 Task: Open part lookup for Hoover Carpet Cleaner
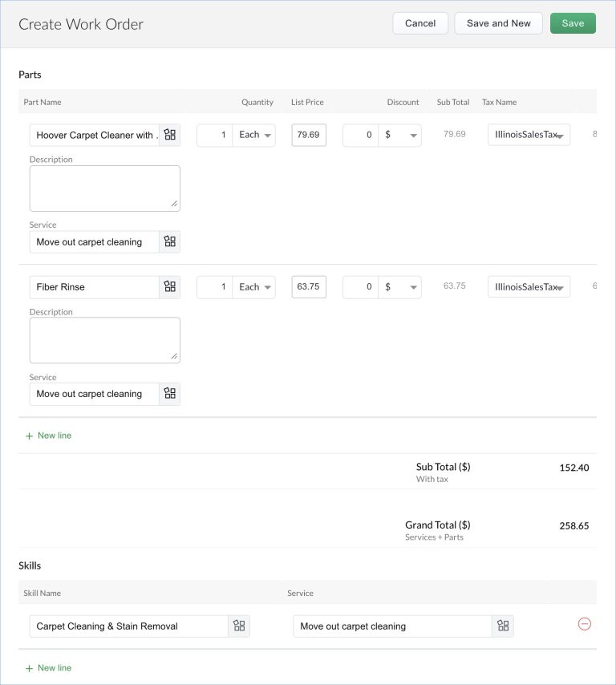pos(169,135)
